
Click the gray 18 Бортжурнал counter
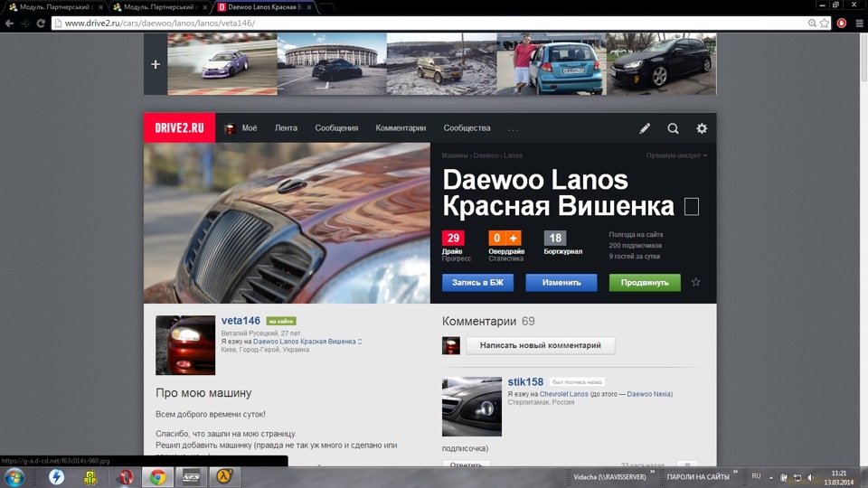(x=554, y=238)
